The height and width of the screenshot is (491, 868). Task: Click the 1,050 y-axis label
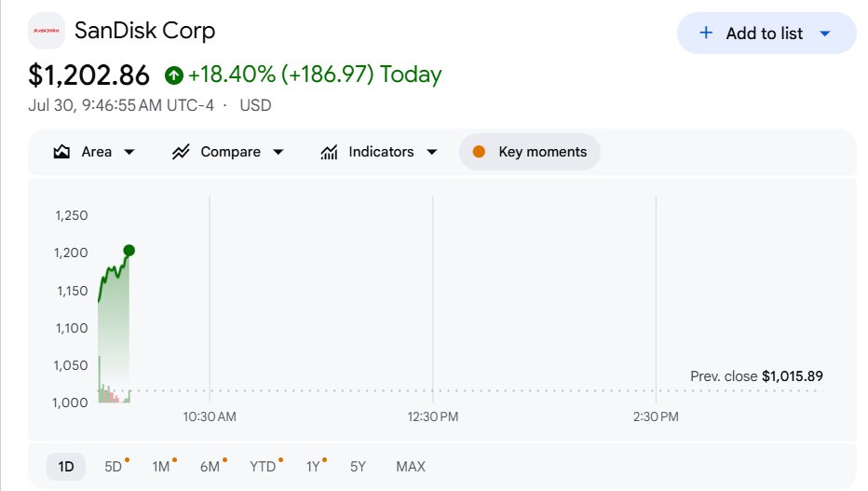[71, 365]
